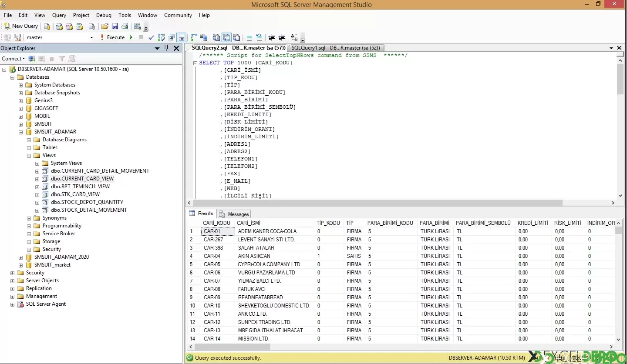Click the New Query button
The height and width of the screenshot is (364, 627).
(x=21, y=26)
